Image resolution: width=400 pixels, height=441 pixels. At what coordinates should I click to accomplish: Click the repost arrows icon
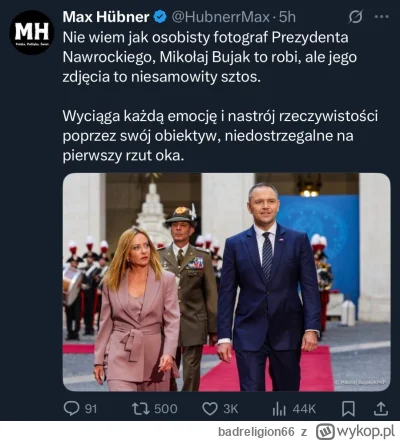(x=141, y=409)
